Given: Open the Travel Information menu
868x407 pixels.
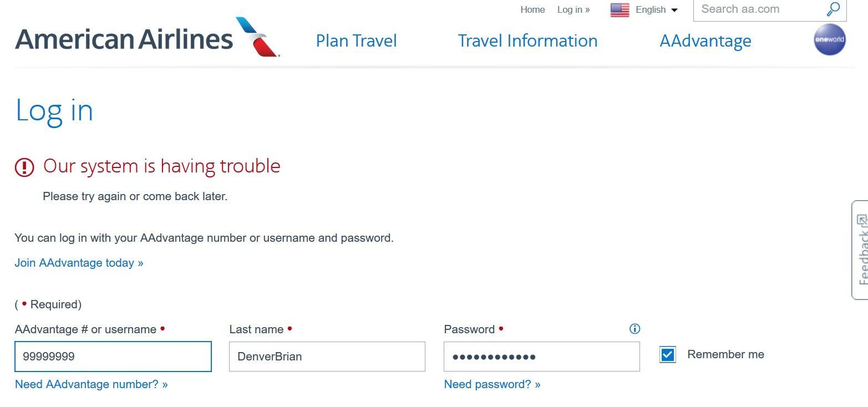Looking at the screenshot, I should pos(527,41).
